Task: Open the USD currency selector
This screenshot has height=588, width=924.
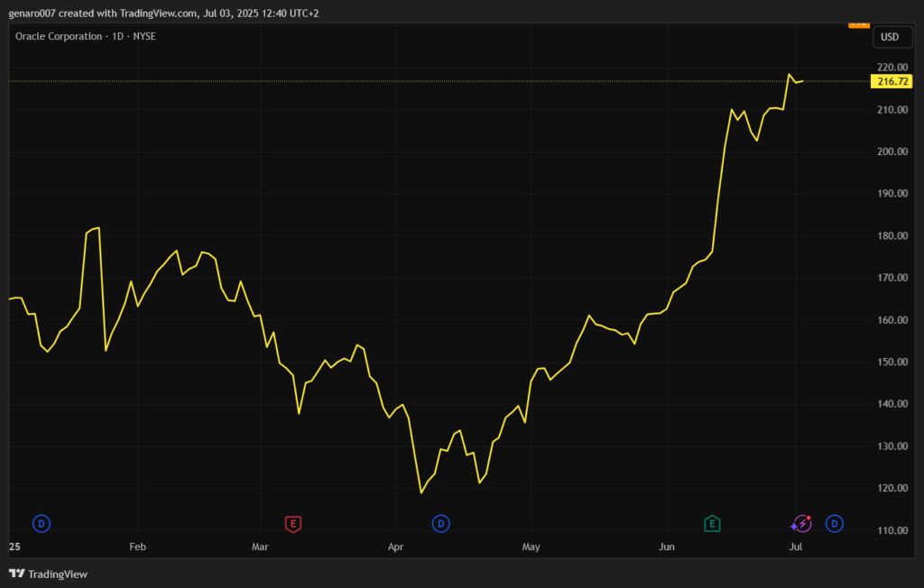Action: [889, 37]
